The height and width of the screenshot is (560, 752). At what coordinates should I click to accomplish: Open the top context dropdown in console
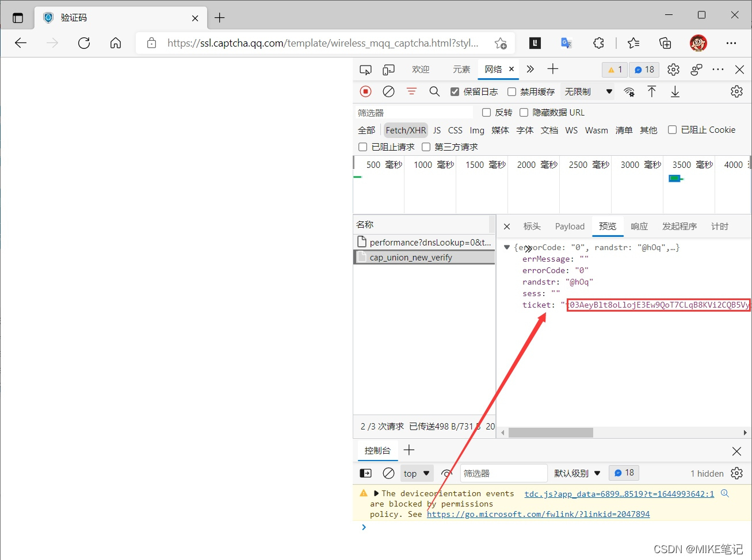click(x=417, y=473)
